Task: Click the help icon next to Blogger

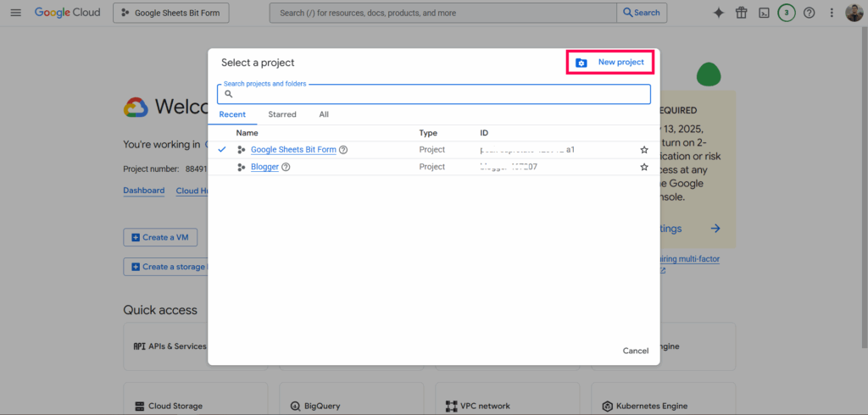Action: click(x=286, y=167)
